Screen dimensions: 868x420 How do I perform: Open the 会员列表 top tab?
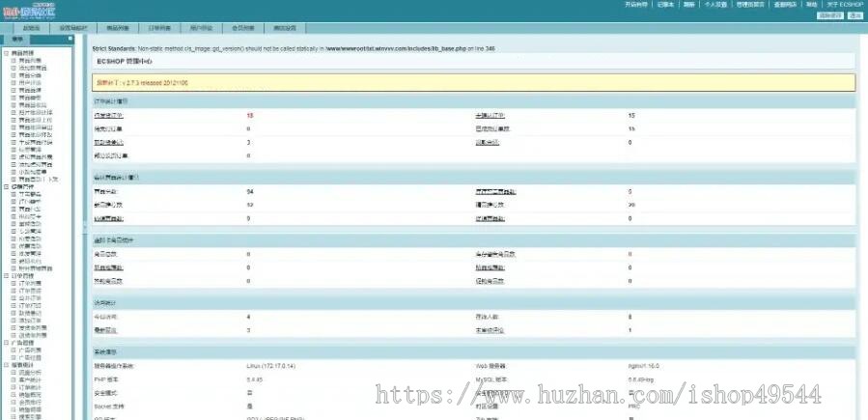click(x=242, y=28)
